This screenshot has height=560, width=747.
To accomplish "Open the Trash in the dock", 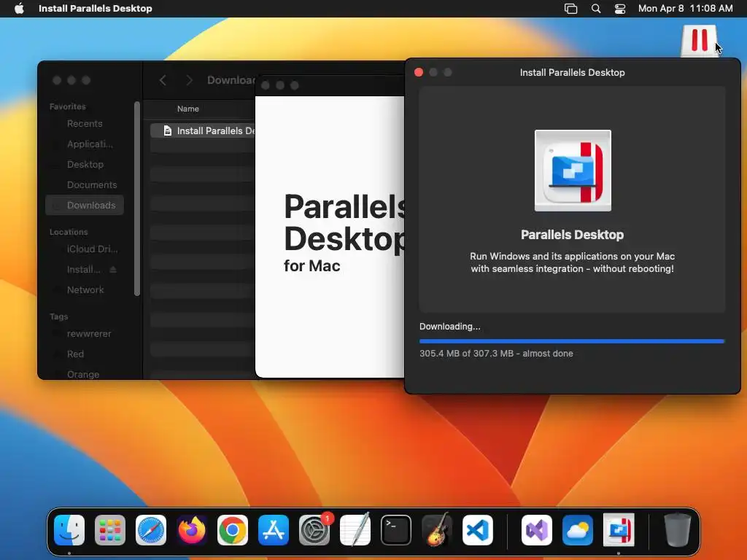I will tap(678, 530).
